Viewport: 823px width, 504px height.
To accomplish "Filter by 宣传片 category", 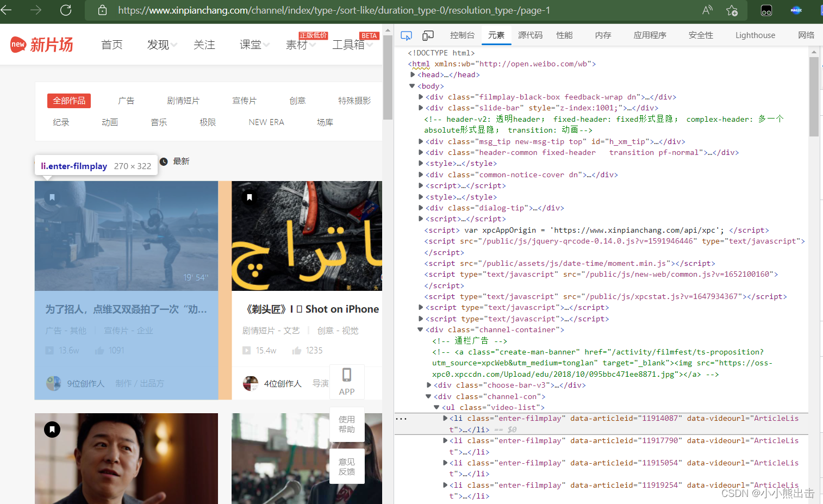I will click(x=244, y=101).
